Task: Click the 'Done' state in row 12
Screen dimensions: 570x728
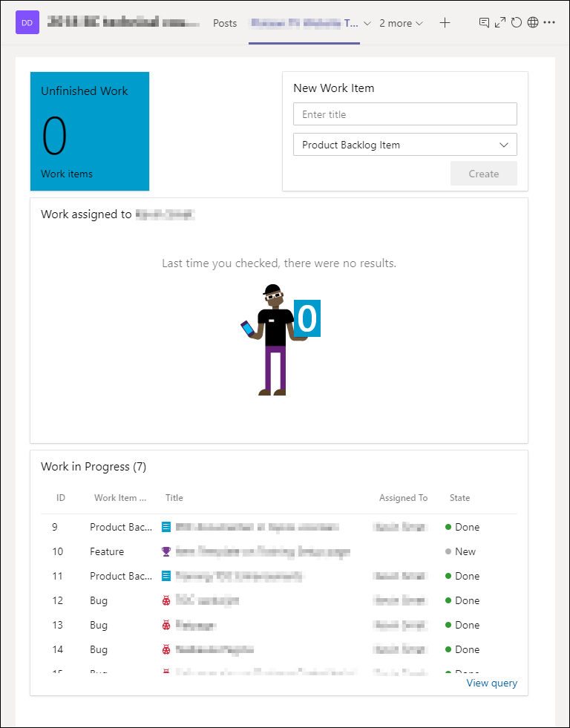Action: click(x=467, y=601)
